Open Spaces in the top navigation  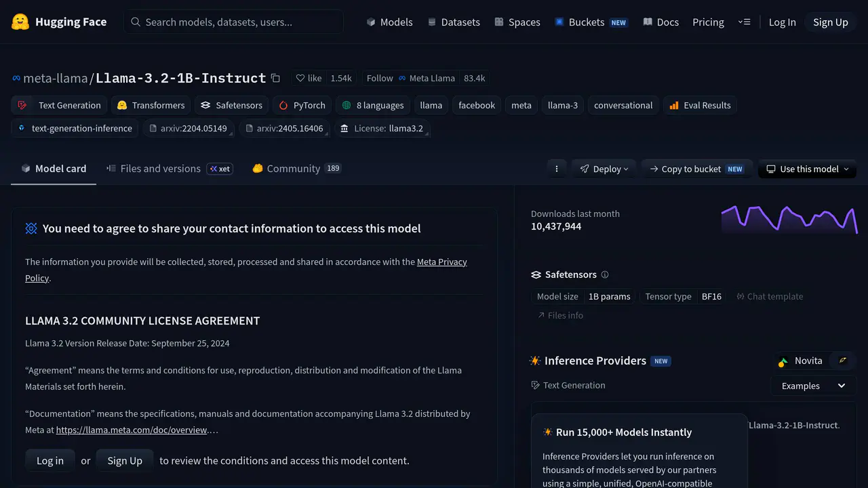point(517,22)
